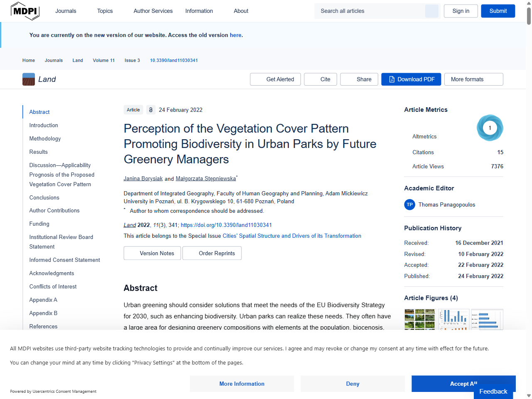The height and width of the screenshot is (399, 532).
Task: Open the Feedback tab
Action: (493, 392)
